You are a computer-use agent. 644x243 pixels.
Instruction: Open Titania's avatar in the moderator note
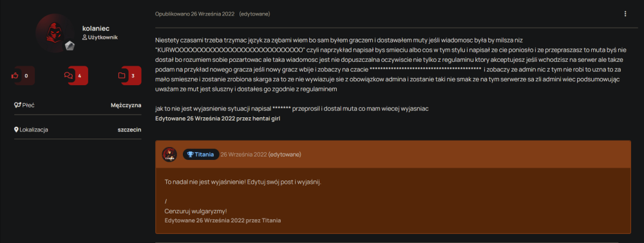click(x=169, y=155)
